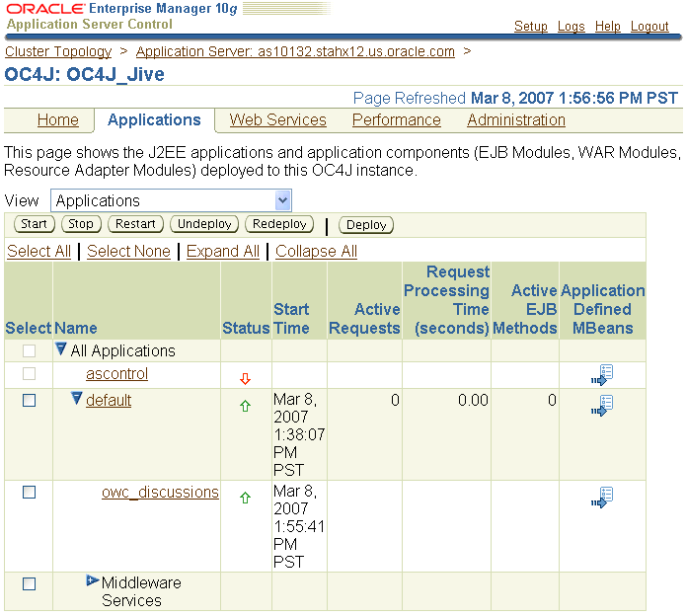Select the owc_discussions checkbox
Image resolution: width=686 pixels, height=616 pixels.
tap(30, 493)
